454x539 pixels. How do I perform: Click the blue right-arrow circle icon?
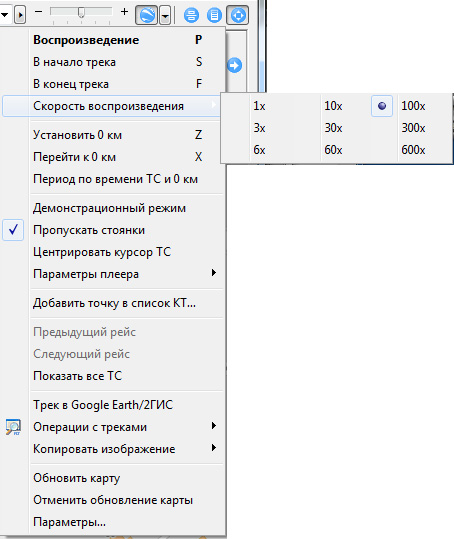coord(234,65)
